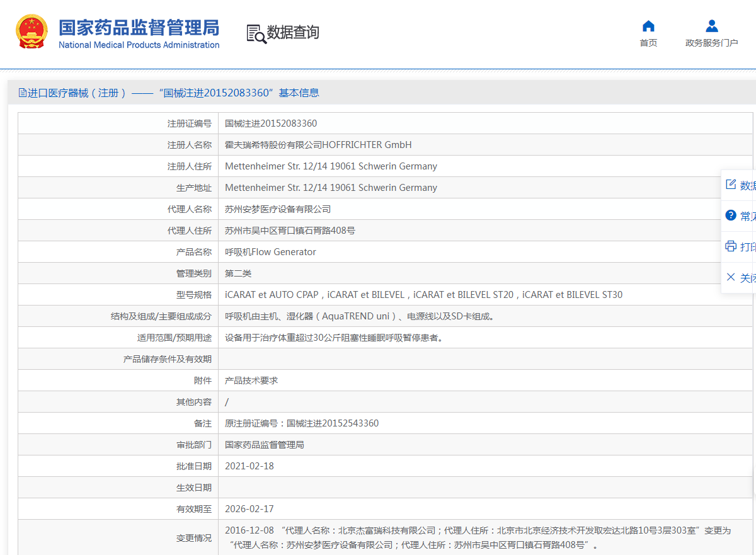The width and height of the screenshot is (756, 555).
Task: Click the 注册证编号 row label
Action: [190, 123]
